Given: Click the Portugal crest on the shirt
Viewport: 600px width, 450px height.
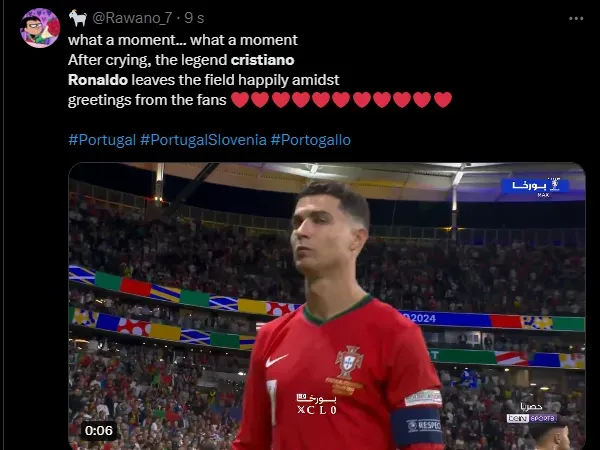Looking at the screenshot, I should point(349,362).
